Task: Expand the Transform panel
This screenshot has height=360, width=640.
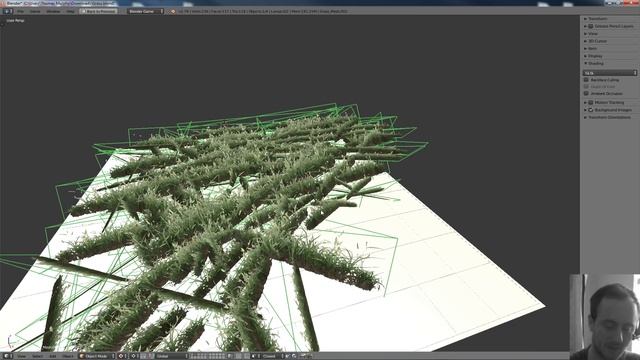Action: [598, 19]
